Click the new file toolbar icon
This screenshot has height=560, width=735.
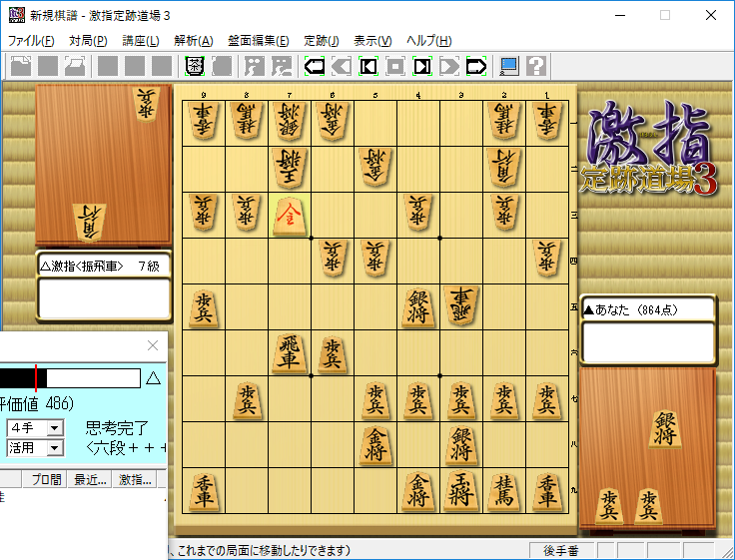click(x=21, y=66)
